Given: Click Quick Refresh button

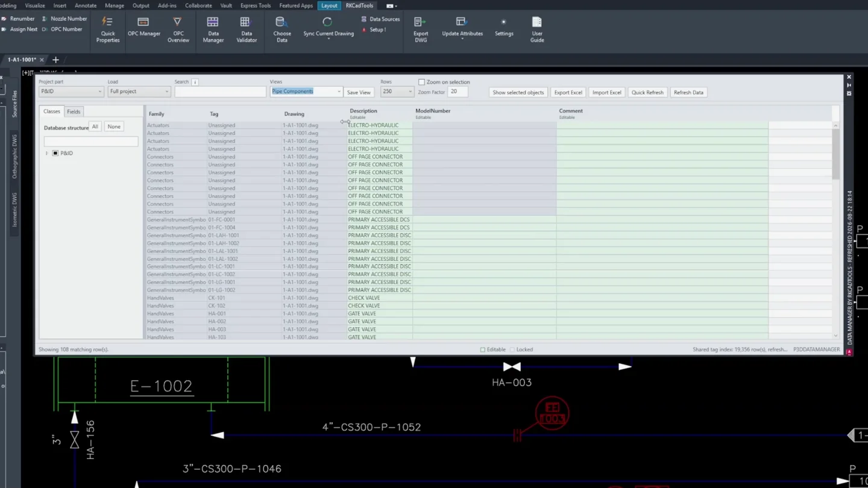Looking at the screenshot, I should [647, 92].
